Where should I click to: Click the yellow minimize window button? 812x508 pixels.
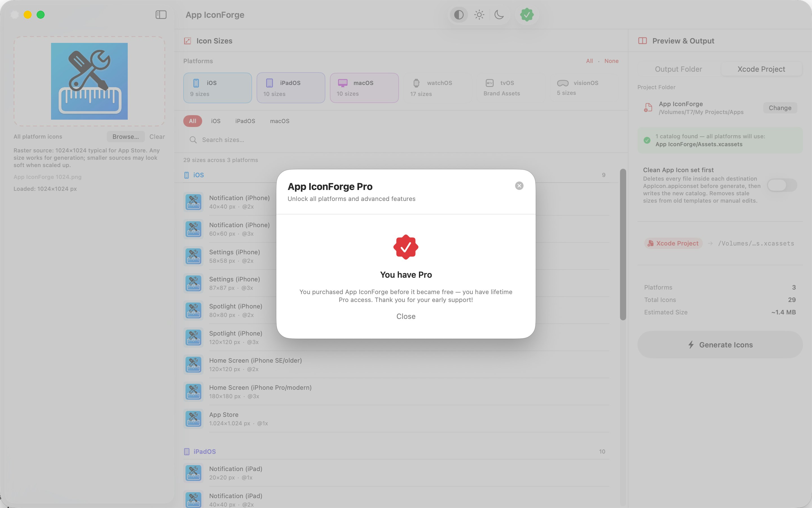tap(28, 15)
